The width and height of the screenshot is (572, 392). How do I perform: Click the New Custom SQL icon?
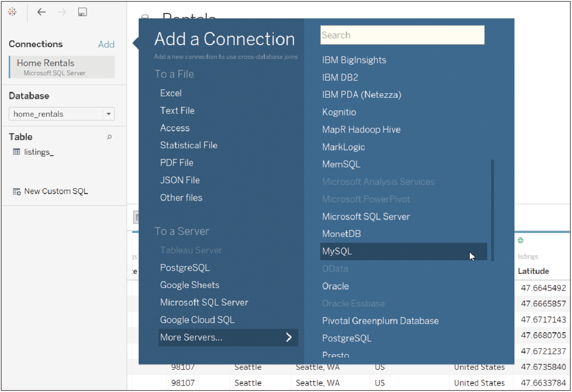tap(17, 192)
